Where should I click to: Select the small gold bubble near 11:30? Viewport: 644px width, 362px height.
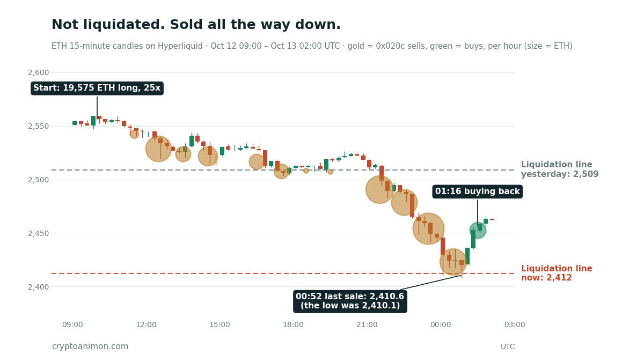click(x=134, y=134)
